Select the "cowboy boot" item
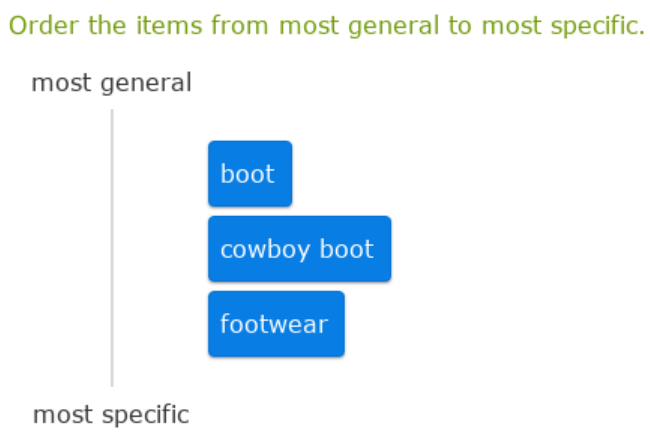 (298, 249)
